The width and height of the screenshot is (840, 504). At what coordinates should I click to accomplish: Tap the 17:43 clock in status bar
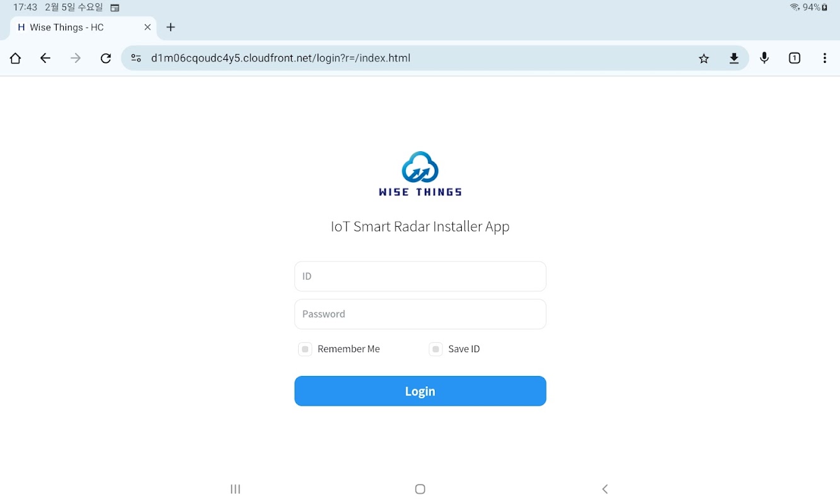25,8
